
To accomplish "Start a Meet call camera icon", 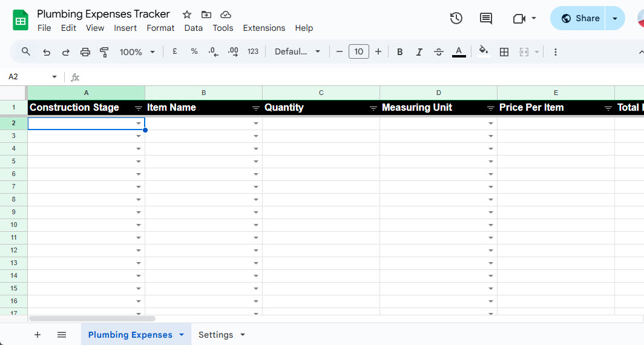I will (519, 19).
